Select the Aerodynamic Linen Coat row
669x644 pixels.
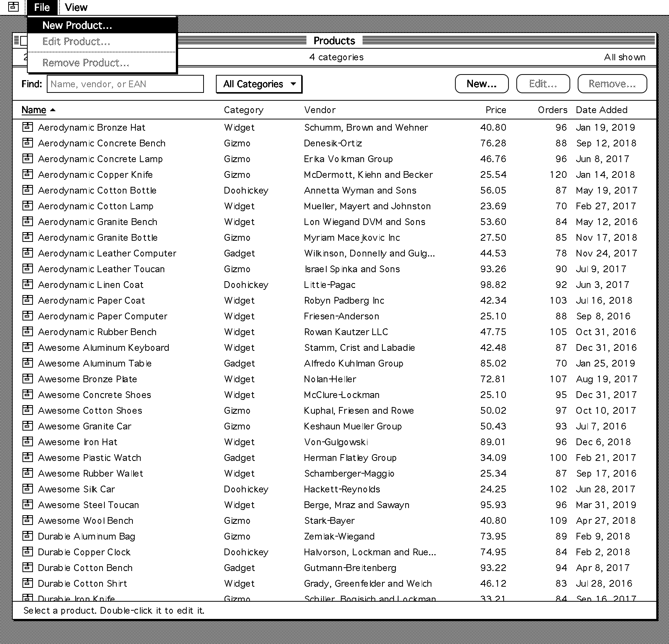click(x=334, y=285)
